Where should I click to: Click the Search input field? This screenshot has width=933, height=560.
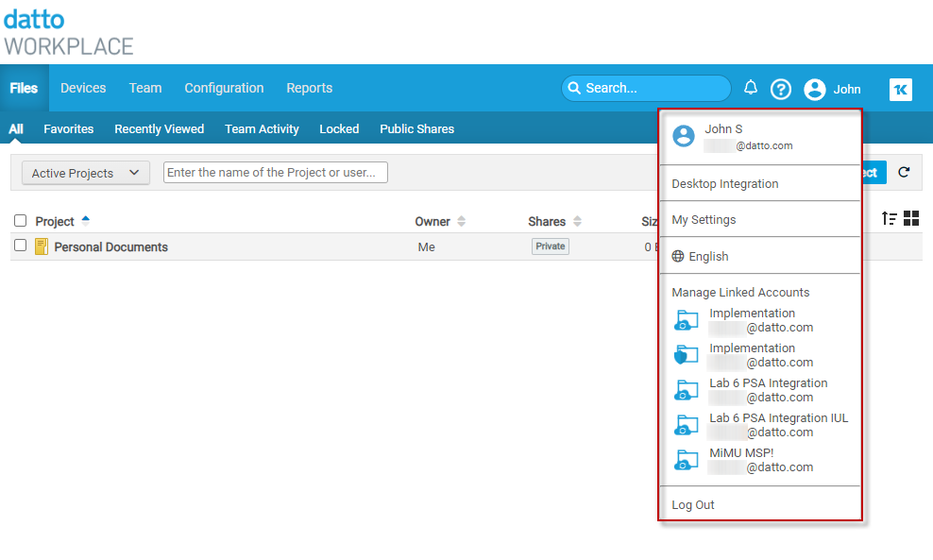coord(652,88)
